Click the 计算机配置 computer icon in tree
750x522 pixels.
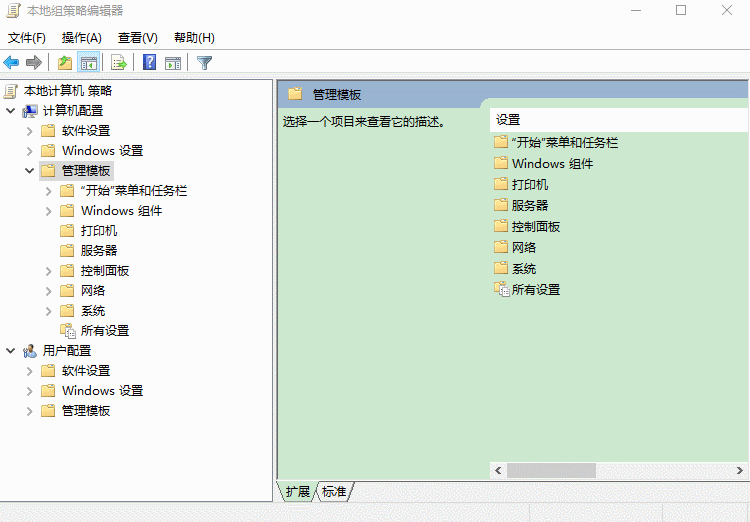pyautogui.click(x=30, y=111)
